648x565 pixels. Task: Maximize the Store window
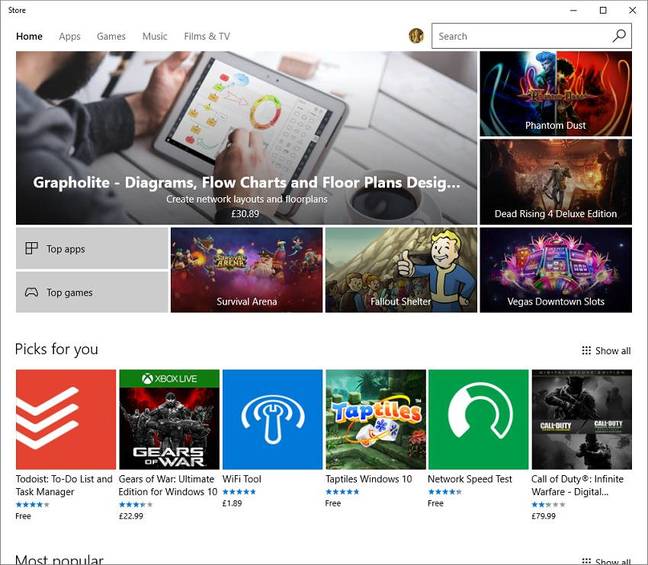click(603, 10)
